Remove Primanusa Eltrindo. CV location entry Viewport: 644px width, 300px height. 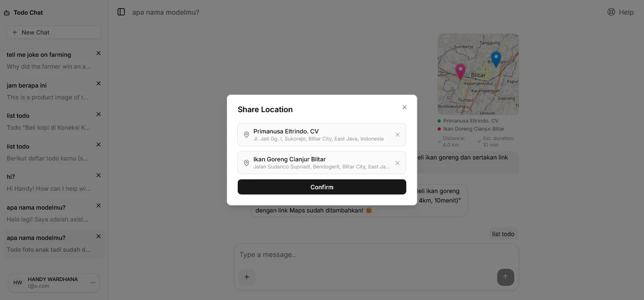tap(397, 135)
